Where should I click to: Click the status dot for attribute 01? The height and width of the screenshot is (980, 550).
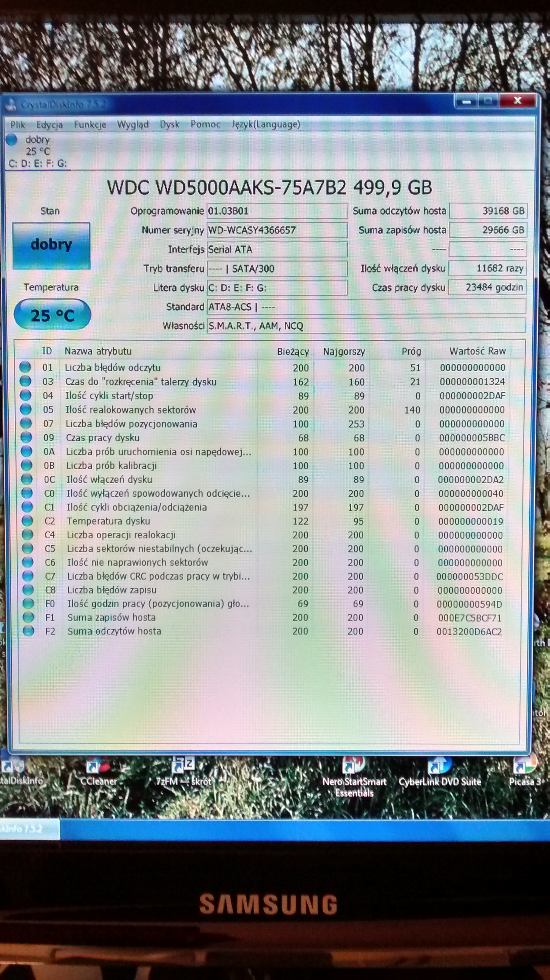[x=25, y=367]
